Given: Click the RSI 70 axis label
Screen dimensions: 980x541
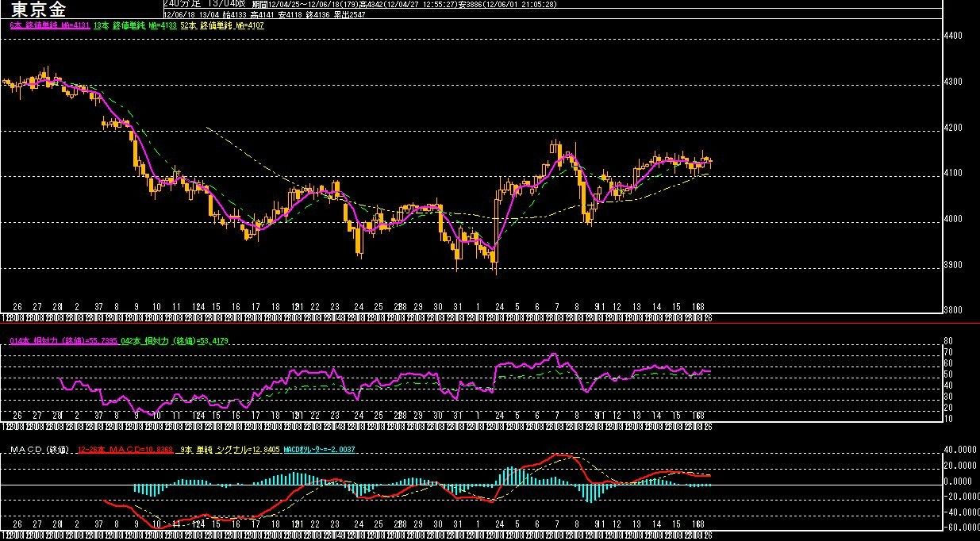Looking at the screenshot, I should point(947,351).
